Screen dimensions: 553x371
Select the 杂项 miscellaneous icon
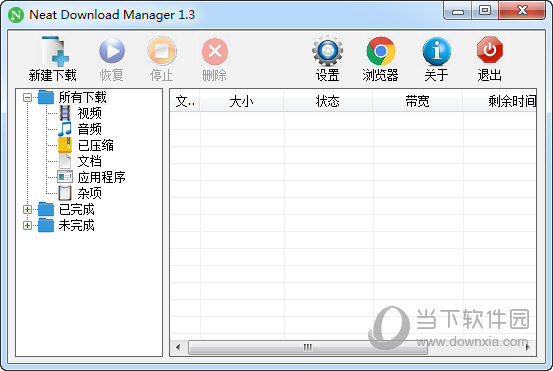click(x=65, y=193)
